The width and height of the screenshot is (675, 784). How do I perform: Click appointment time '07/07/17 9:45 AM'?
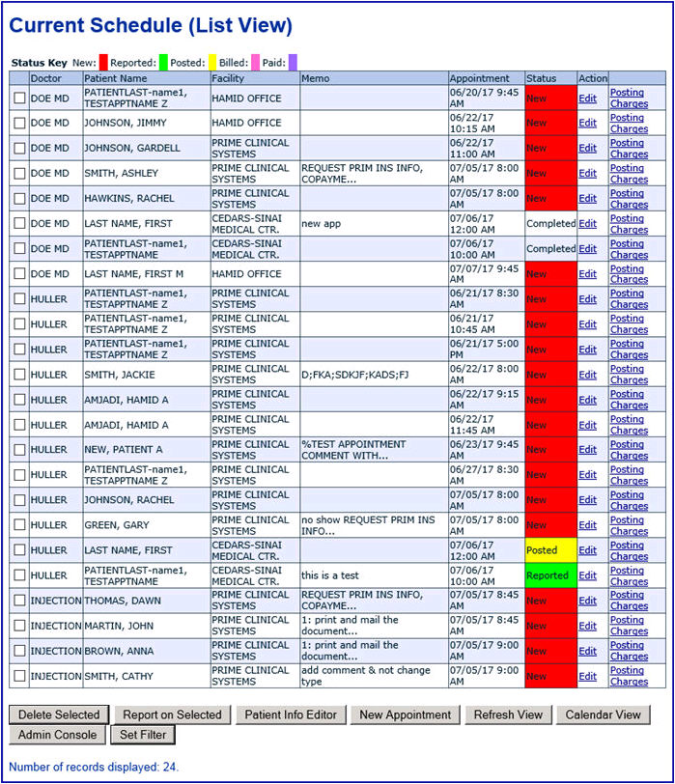tap(484, 274)
